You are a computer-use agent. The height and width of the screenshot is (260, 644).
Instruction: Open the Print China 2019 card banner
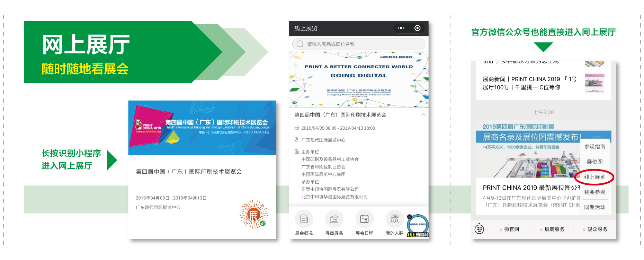pyautogui.click(x=202, y=128)
